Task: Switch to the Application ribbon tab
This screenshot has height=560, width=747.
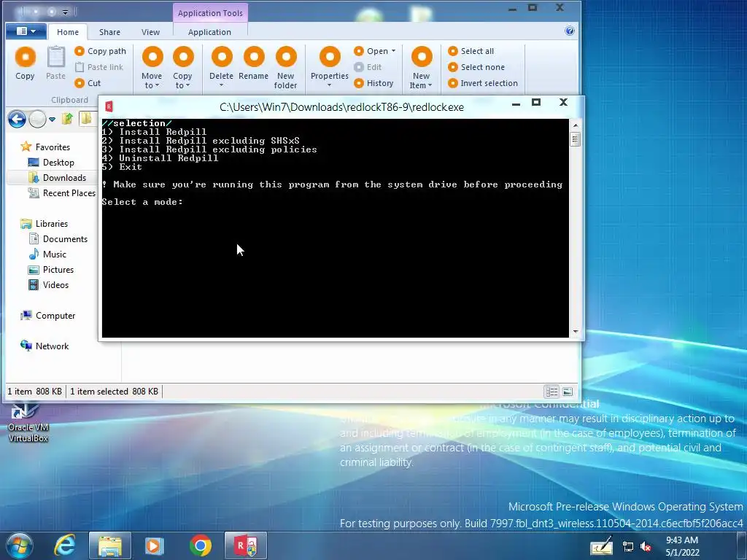Action: point(209,32)
